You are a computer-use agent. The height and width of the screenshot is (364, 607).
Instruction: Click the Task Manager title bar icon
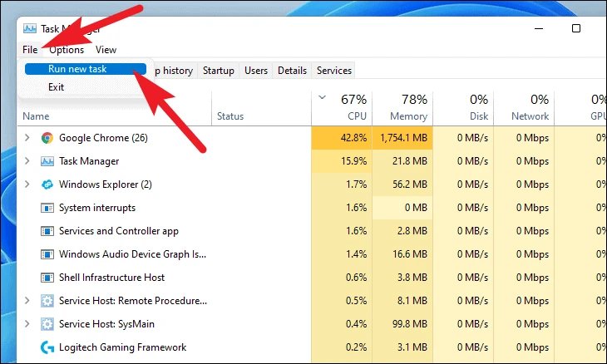pos(30,28)
